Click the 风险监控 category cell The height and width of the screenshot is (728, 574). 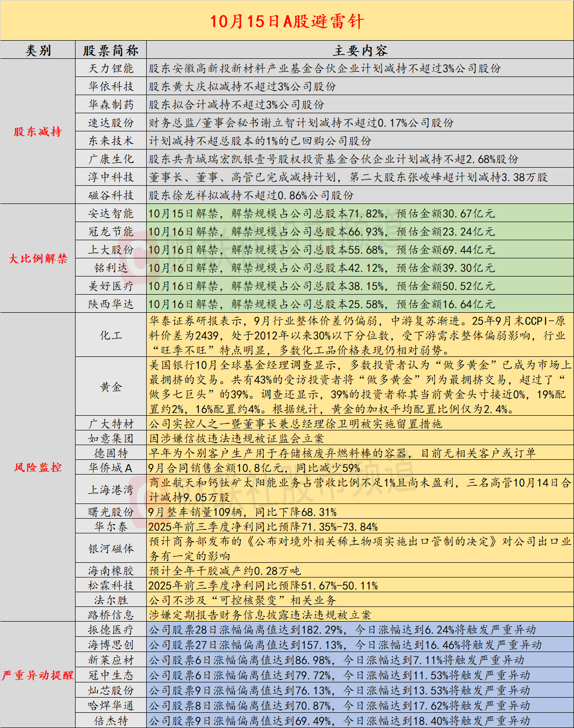38,467
